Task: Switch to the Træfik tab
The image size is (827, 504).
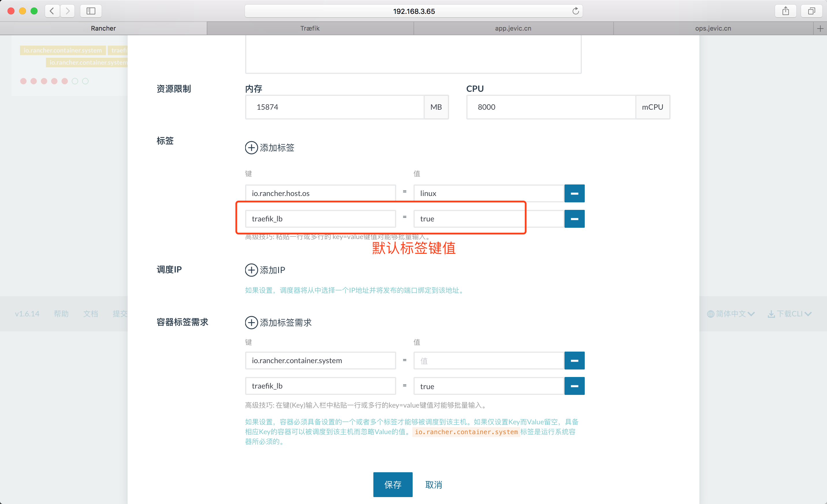Action: [310, 29]
